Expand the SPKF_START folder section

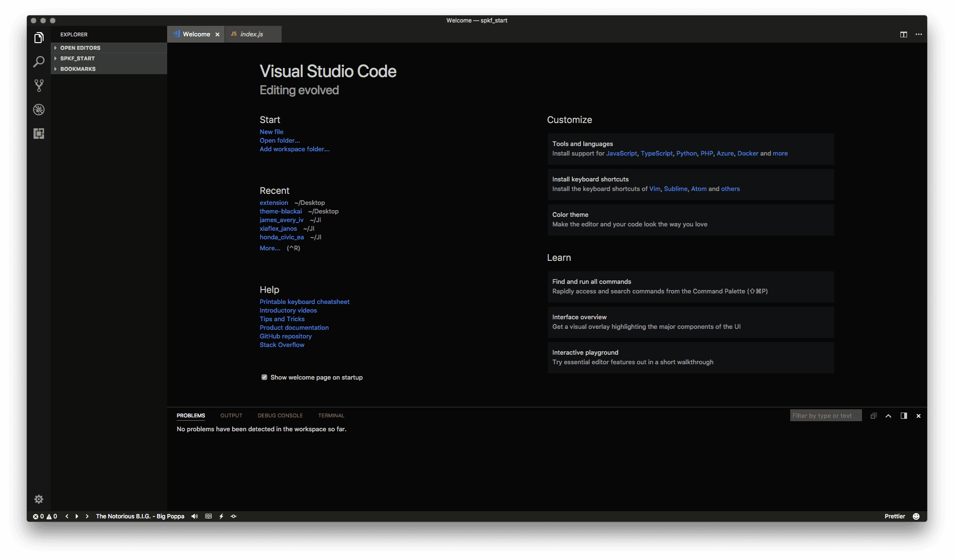77,58
